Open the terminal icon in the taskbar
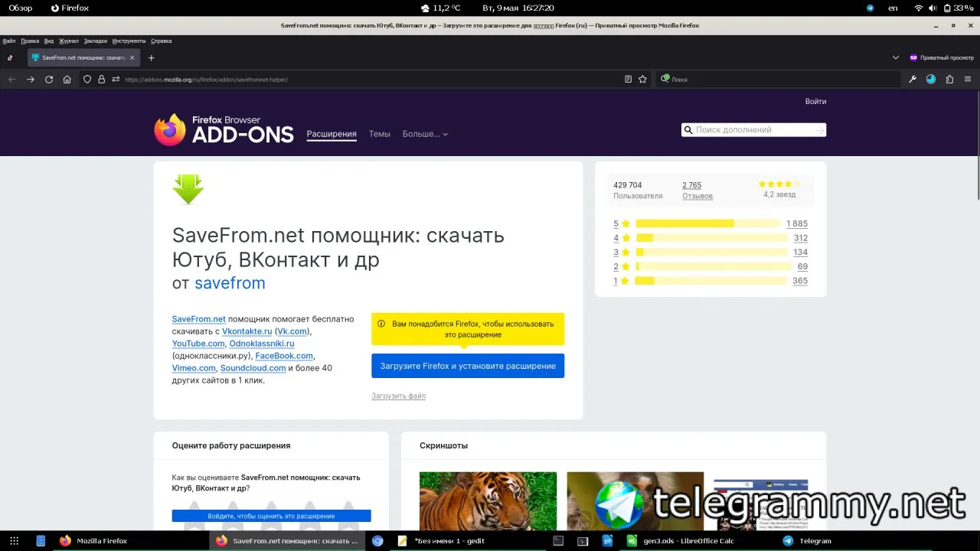 tap(559, 541)
